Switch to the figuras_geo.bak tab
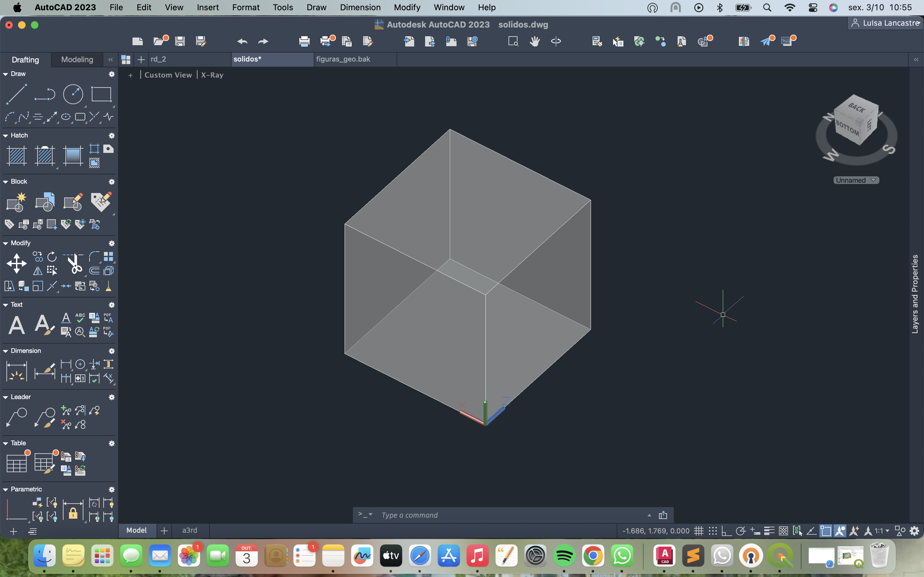924x577 pixels. pos(343,59)
